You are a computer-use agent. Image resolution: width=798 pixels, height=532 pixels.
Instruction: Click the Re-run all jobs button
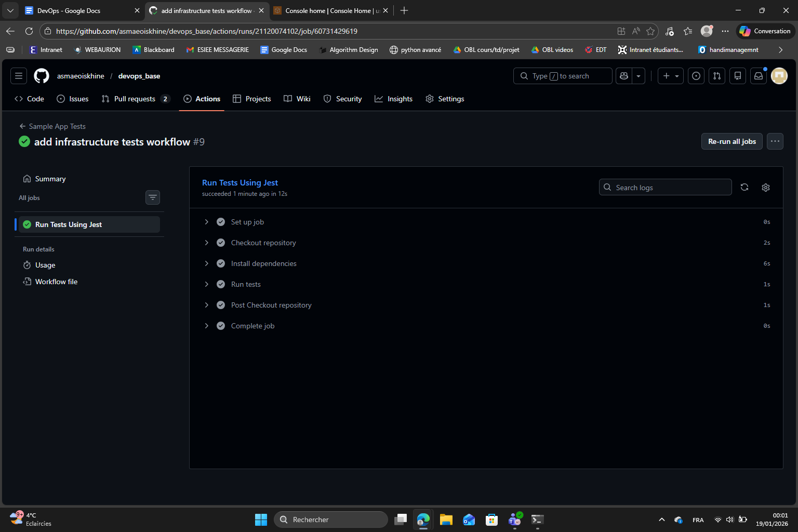pyautogui.click(x=731, y=141)
